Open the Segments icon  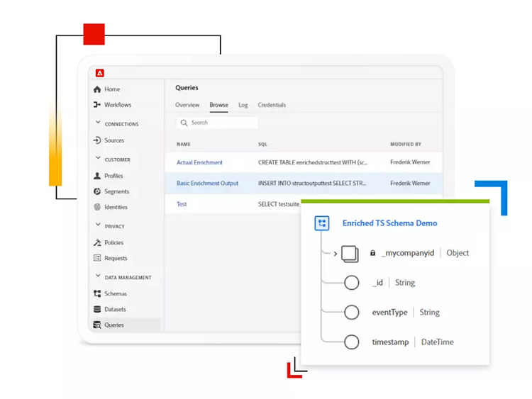click(x=97, y=191)
